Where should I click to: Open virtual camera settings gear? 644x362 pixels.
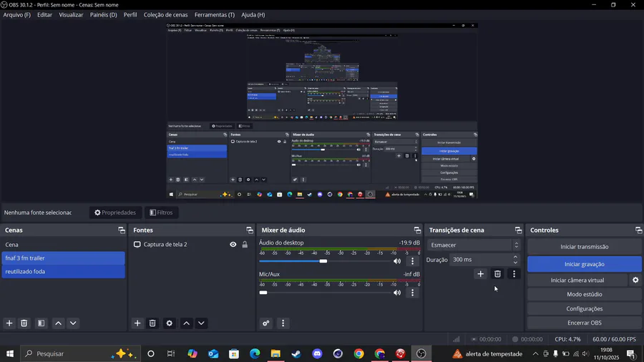tap(635, 280)
